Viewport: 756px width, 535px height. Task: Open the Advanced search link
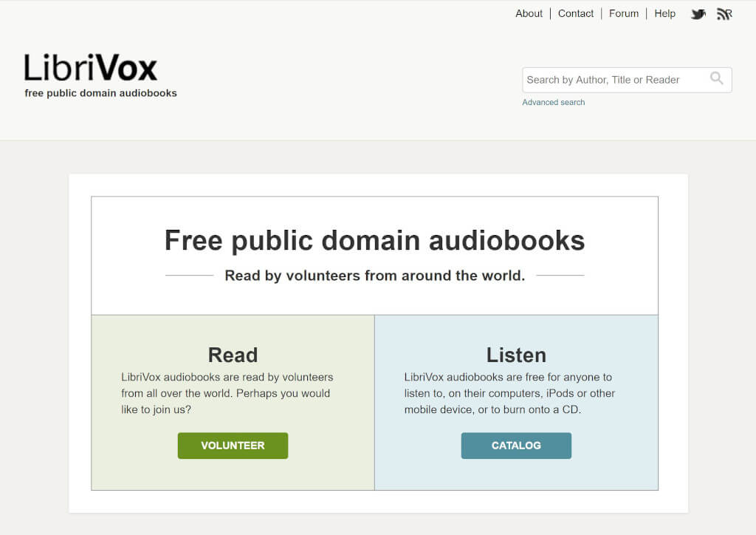(553, 102)
